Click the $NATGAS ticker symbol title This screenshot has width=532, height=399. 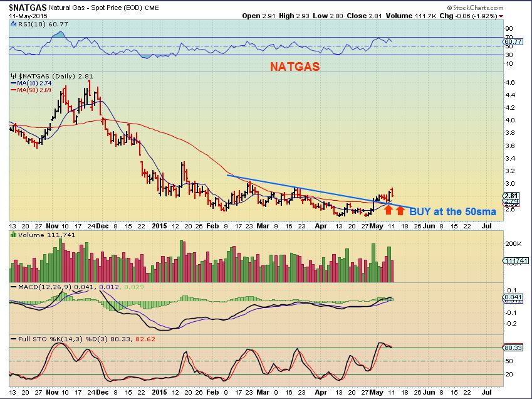click(28, 7)
